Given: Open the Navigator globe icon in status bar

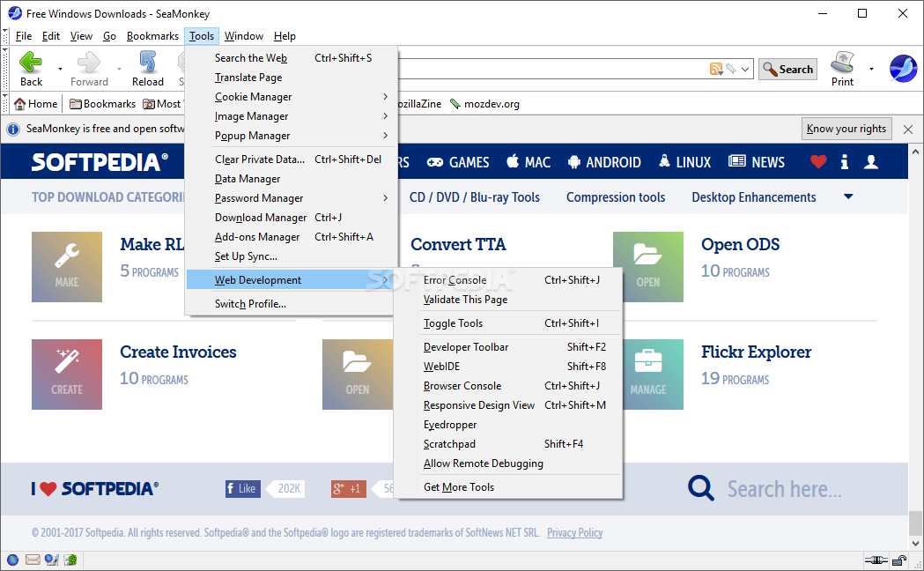Looking at the screenshot, I should [12, 560].
